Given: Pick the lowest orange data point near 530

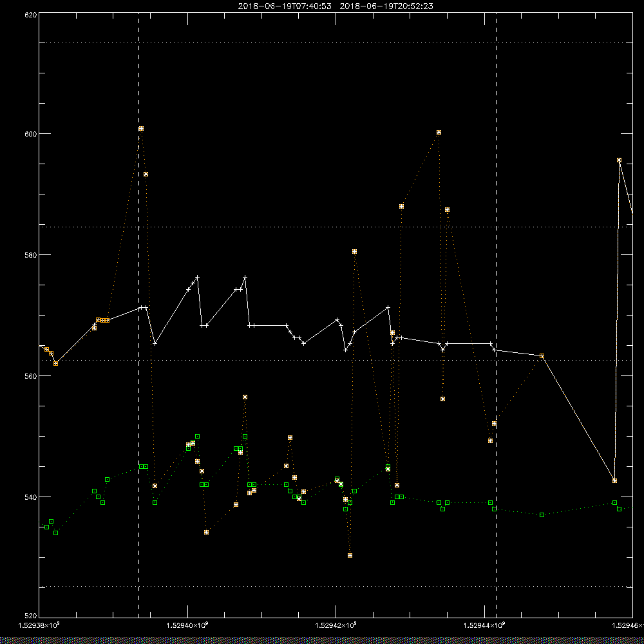Looking at the screenshot, I should tap(350, 555).
